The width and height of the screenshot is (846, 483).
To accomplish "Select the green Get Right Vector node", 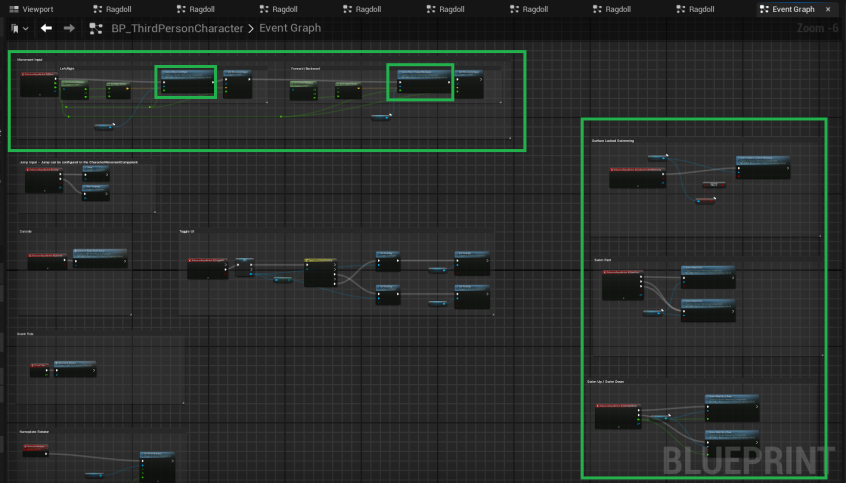I will point(118,90).
